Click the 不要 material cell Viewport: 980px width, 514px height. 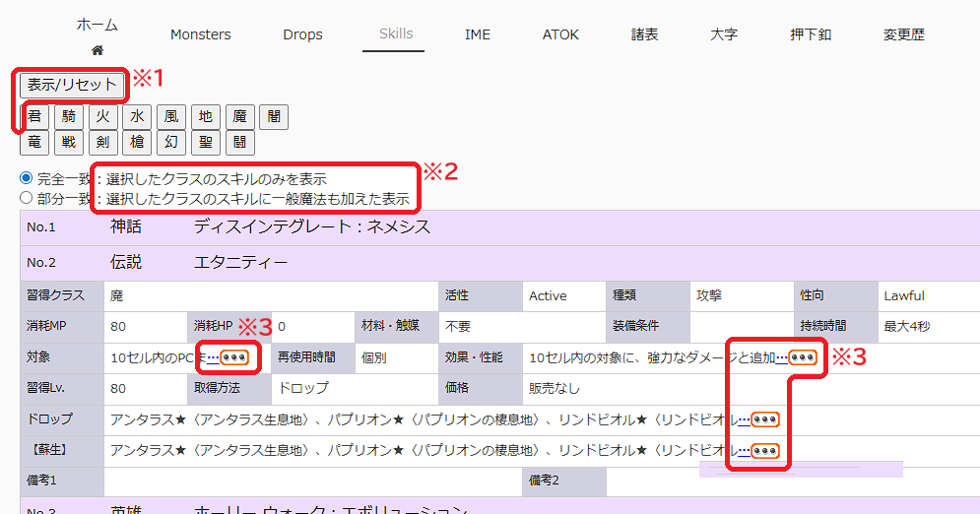point(522,327)
